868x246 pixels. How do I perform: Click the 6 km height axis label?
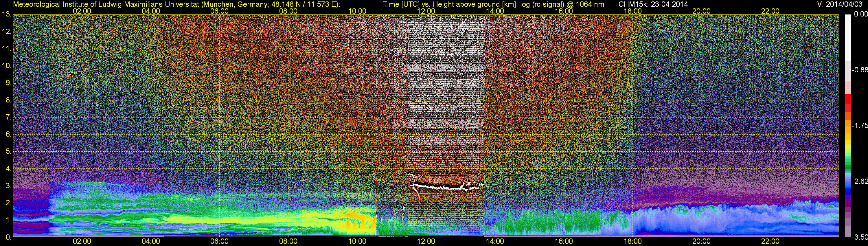pyautogui.click(x=8, y=135)
